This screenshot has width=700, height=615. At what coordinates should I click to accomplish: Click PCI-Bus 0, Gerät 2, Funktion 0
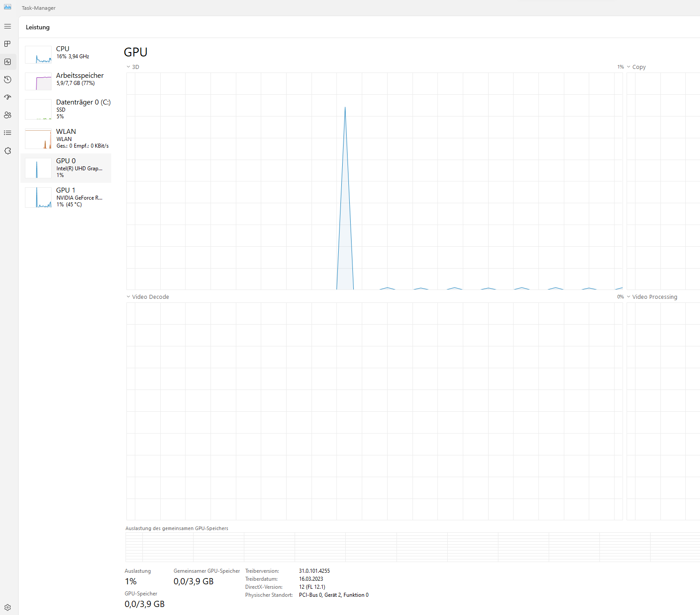(334, 595)
